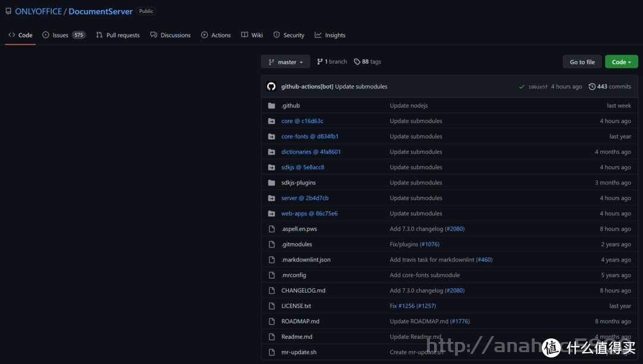Screen dimensions: 643x364
Task: Open the CHANGELOG.md file
Action: coord(304,291)
